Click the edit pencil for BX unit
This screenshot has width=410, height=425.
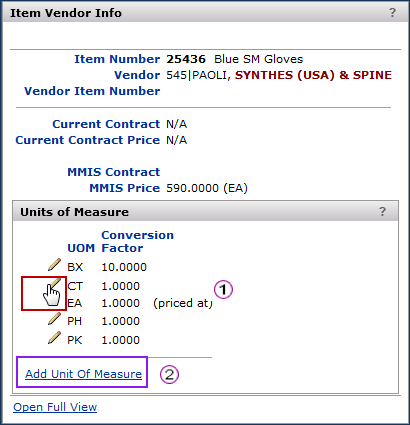click(54, 265)
